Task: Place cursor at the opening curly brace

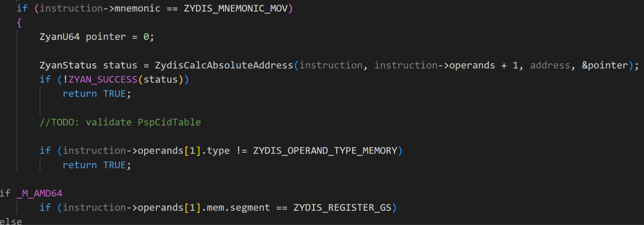Action: coord(19,23)
